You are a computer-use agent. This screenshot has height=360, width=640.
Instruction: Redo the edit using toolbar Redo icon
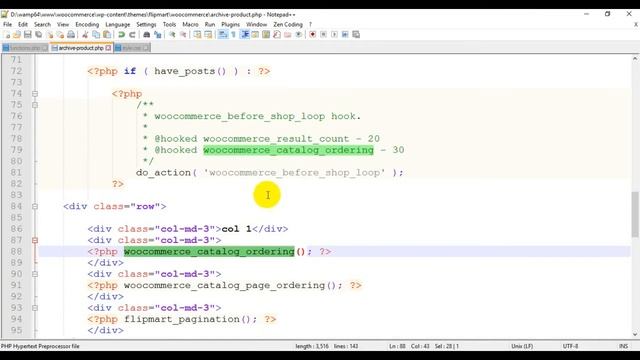[x=132, y=35]
